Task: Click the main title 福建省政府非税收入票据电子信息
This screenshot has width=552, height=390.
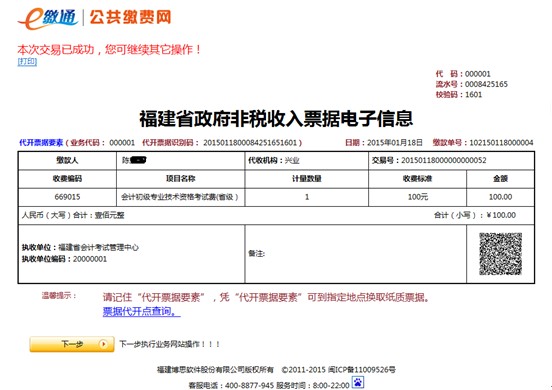Action: 276,118
